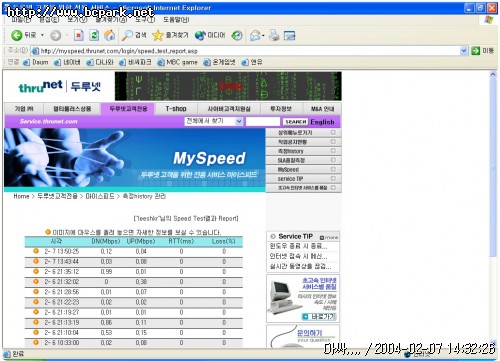The width and height of the screenshot is (500, 361).
Task: Stop page loading with the red X icon
Action: pos(79,35)
